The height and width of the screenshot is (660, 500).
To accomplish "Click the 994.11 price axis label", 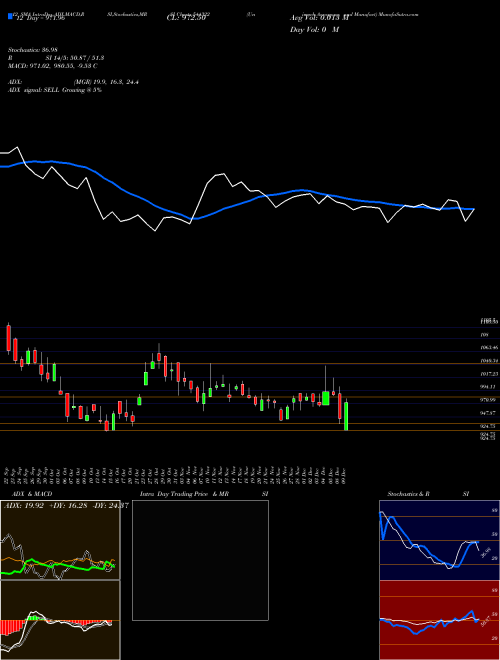I will [490, 386].
